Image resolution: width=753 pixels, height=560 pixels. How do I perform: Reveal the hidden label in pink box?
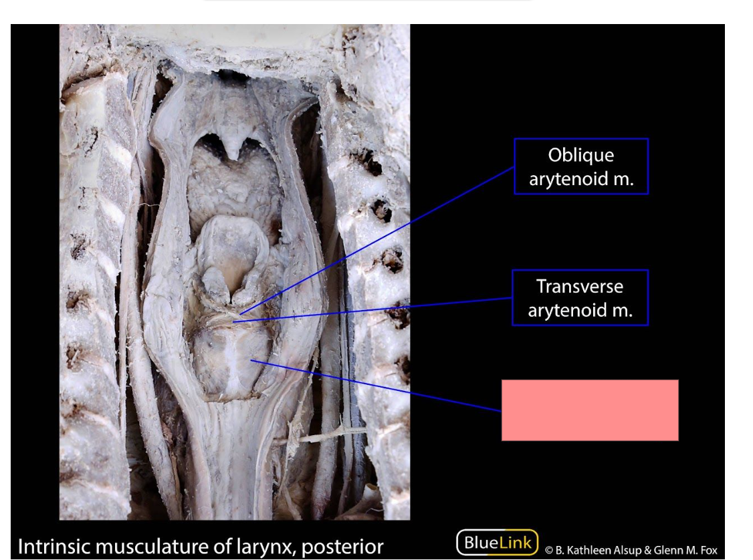coord(590,410)
